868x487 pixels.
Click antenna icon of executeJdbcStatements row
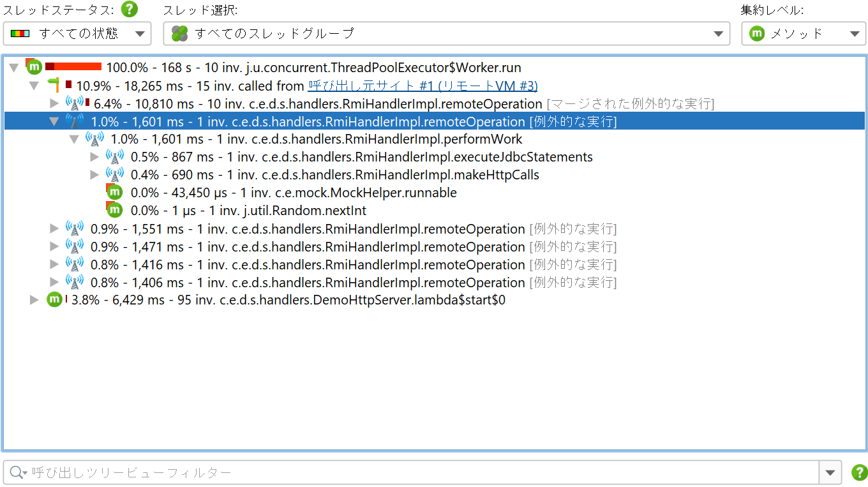click(x=115, y=157)
